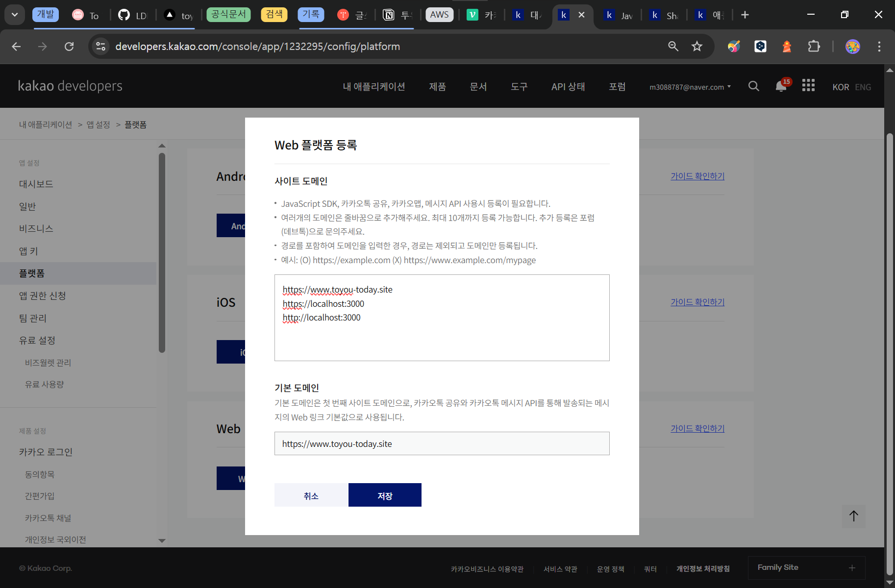Select 동의항목 in sidebar

(x=40, y=475)
